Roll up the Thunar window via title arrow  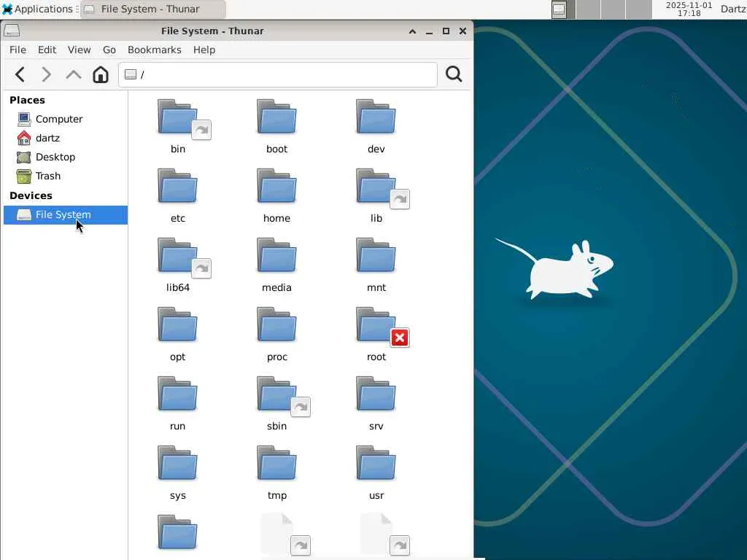click(413, 31)
